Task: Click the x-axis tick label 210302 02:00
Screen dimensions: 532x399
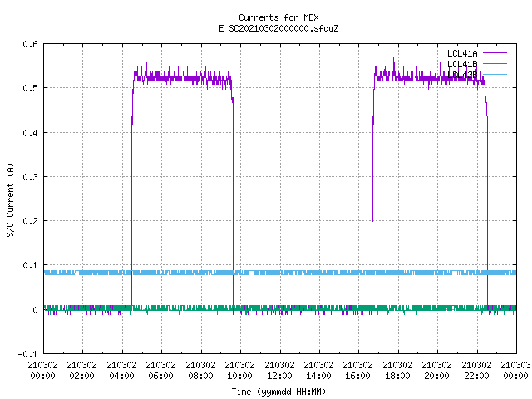Action: click(x=81, y=371)
